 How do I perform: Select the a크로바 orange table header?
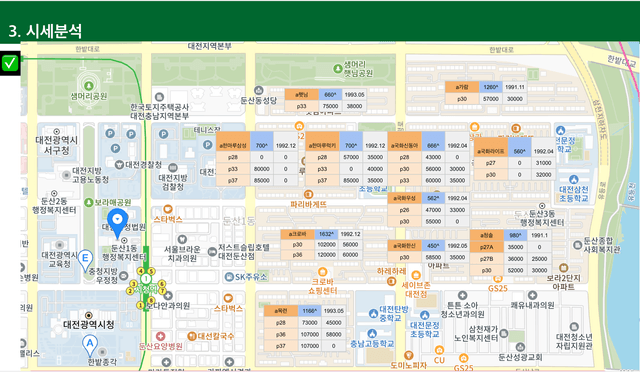tap(298, 234)
